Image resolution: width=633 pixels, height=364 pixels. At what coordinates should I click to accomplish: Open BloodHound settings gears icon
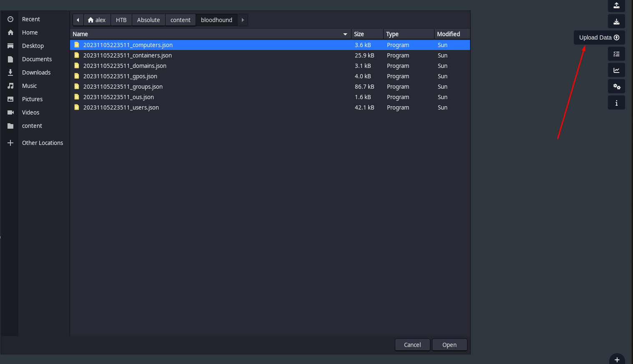616,87
